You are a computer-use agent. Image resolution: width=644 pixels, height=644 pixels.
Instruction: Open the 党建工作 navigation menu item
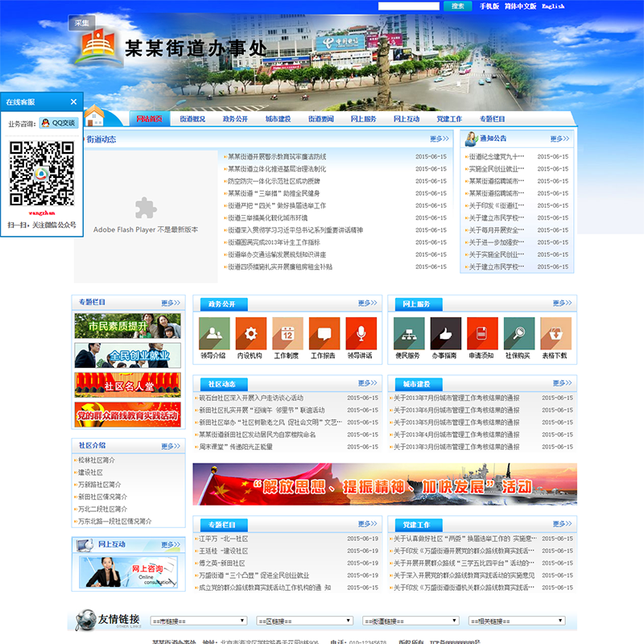[x=449, y=118]
